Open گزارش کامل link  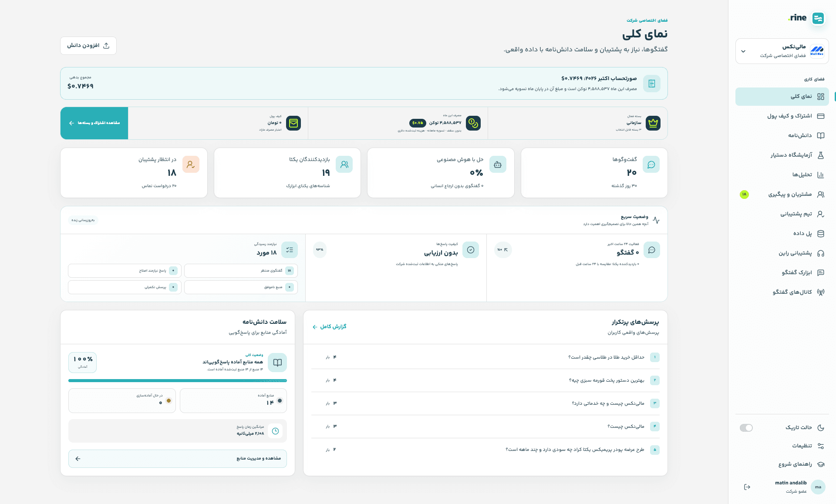(329, 327)
